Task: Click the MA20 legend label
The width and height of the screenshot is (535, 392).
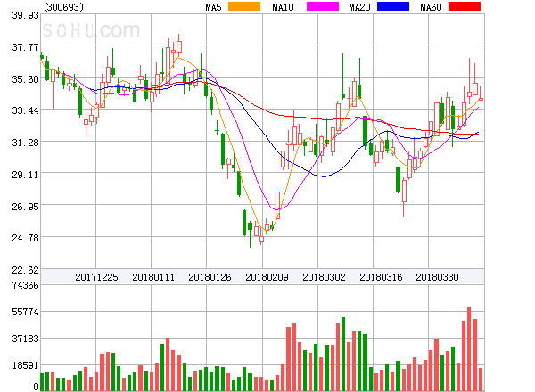Action: (359, 7)
